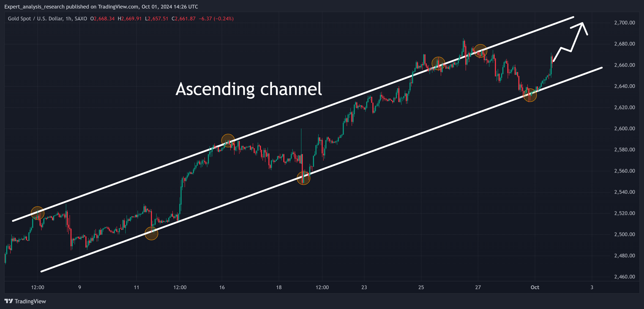Click the open value O2,668.34
The height and width of the screenshot is (309, 644).
102,19
